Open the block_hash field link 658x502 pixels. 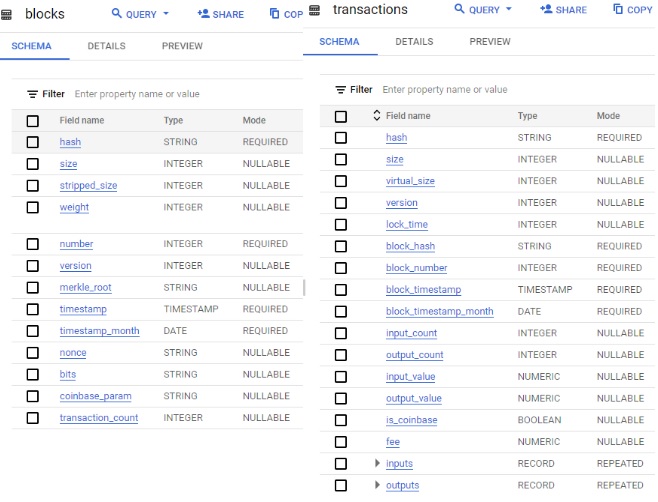tap(410, 246)
